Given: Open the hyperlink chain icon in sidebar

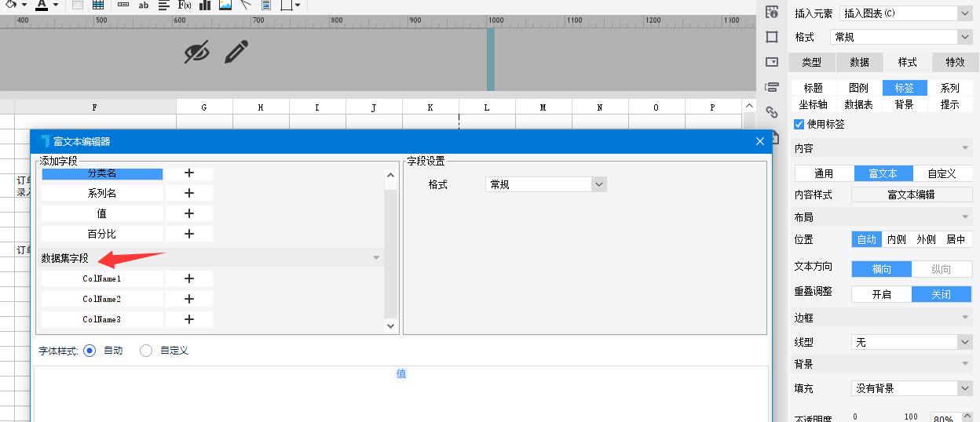Looking at the screenshot, I should click(772, 111).
